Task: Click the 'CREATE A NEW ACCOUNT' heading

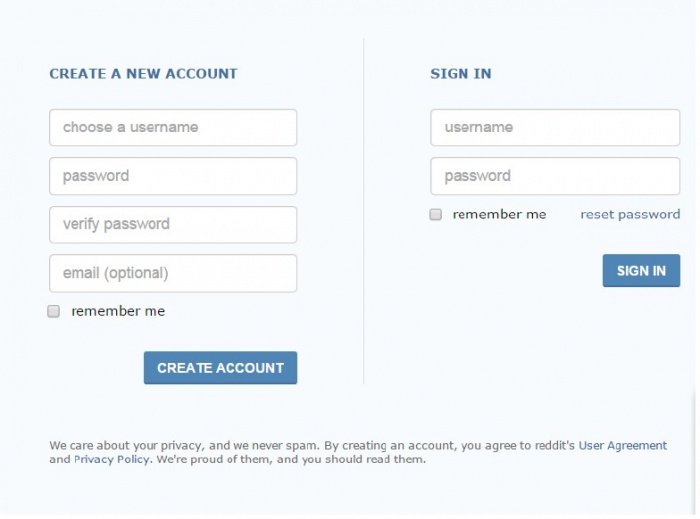Action: click(143, 74)
